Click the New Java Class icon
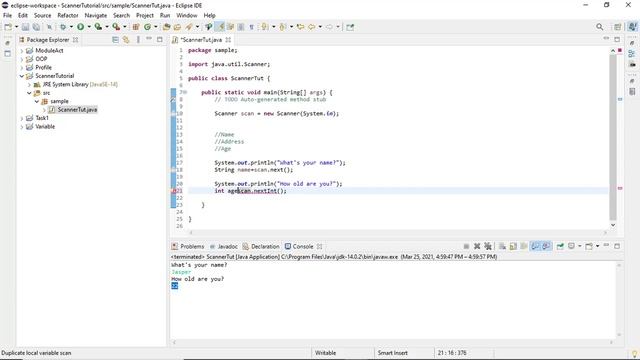This screenshot has width=640, height=360. pos(147,27)
